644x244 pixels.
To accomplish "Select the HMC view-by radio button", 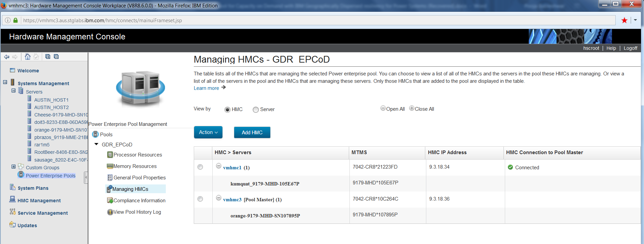I will point(227,110).
